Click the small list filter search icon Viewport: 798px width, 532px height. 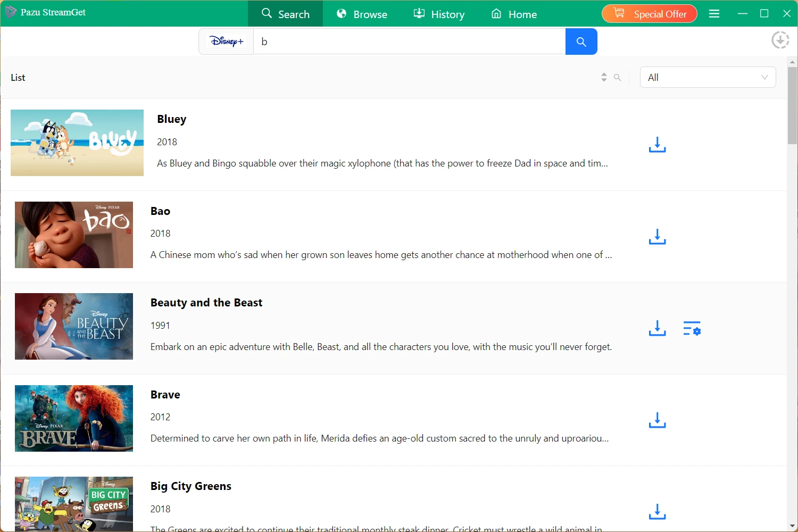pos(617,78)
